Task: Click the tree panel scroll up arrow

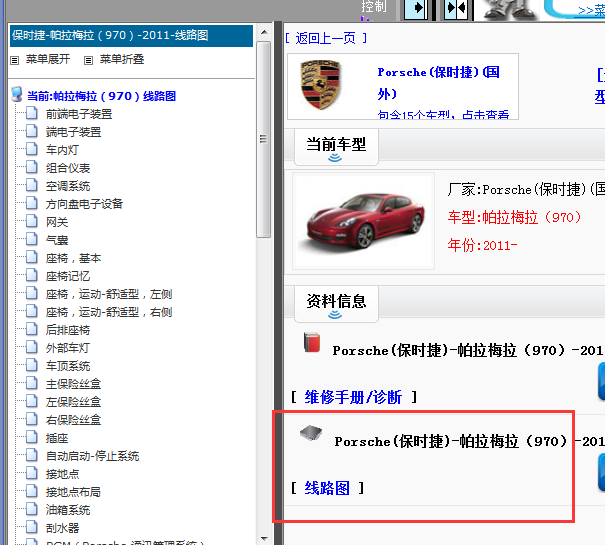Action: 264,32
